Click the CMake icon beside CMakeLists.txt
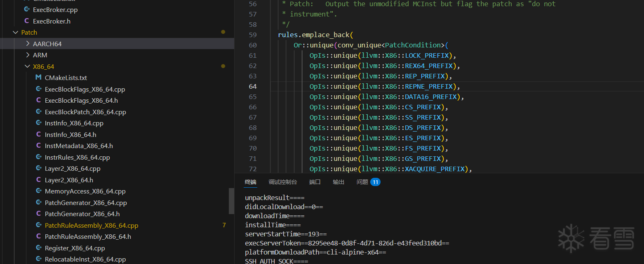The image size is (644, 264). (x=38, y=78)
